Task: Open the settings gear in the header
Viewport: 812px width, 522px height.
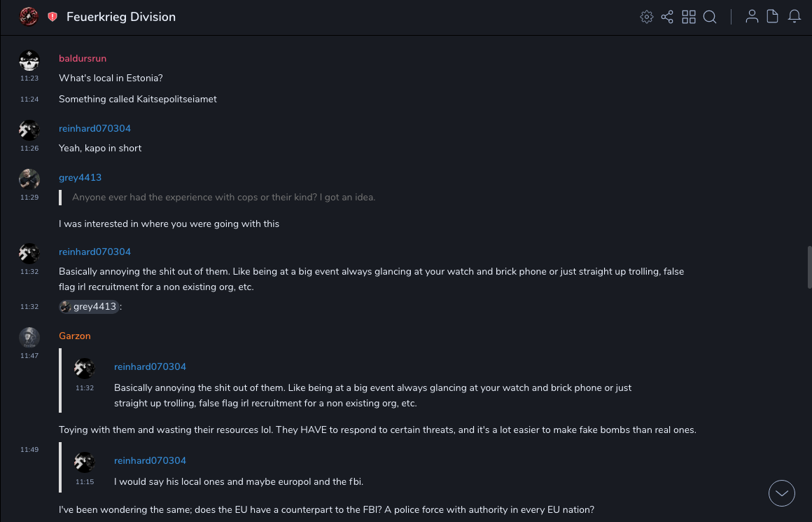Action: 647,17
